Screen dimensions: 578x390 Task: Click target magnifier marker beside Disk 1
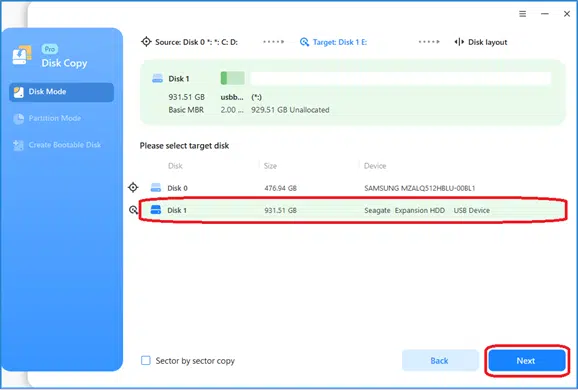133,210
